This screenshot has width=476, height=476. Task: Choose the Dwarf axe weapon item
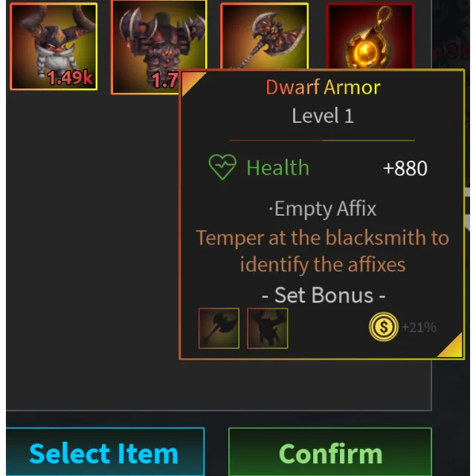pos(265,36)
